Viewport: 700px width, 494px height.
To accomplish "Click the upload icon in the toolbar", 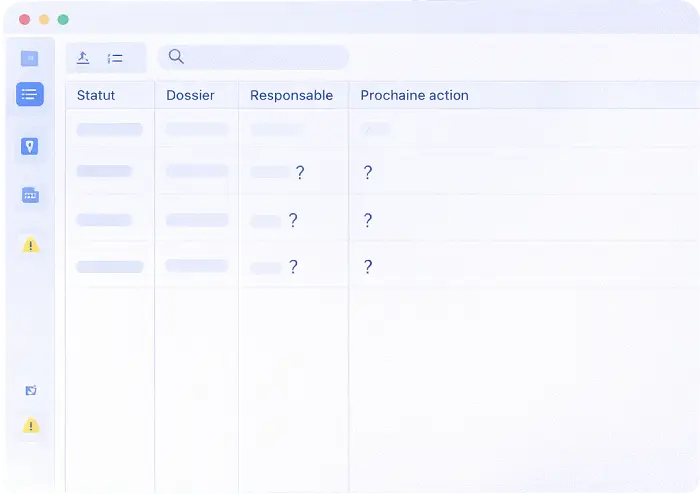I will 83,58.
